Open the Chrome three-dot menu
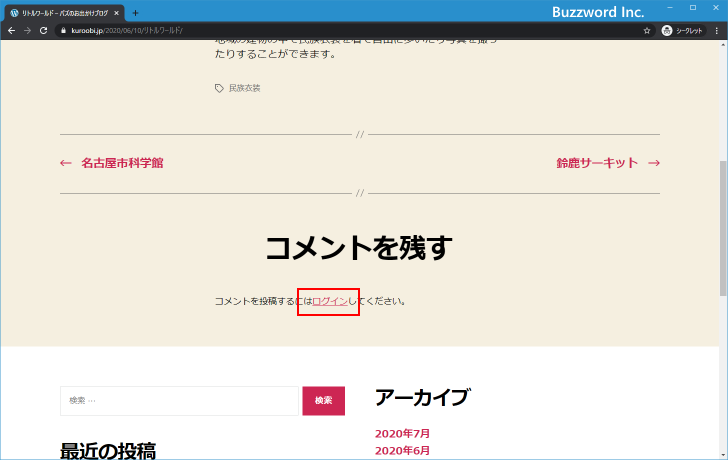 (717, 31)
